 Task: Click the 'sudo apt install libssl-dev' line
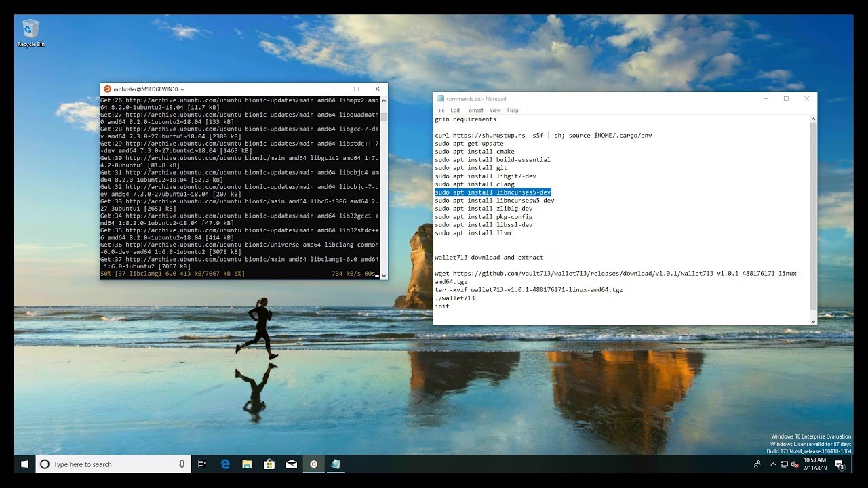click(x=484, y=225)
